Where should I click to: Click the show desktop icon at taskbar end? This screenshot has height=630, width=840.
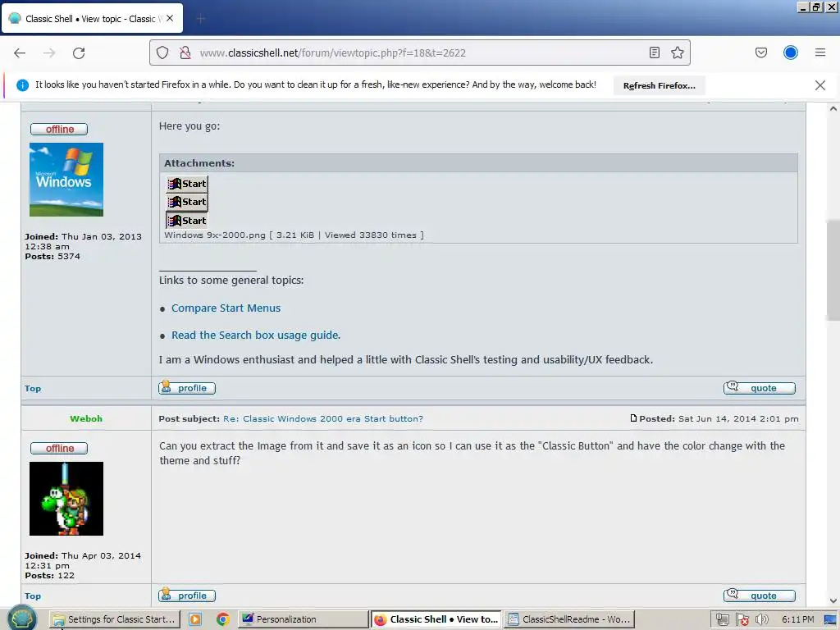[831, 619]
